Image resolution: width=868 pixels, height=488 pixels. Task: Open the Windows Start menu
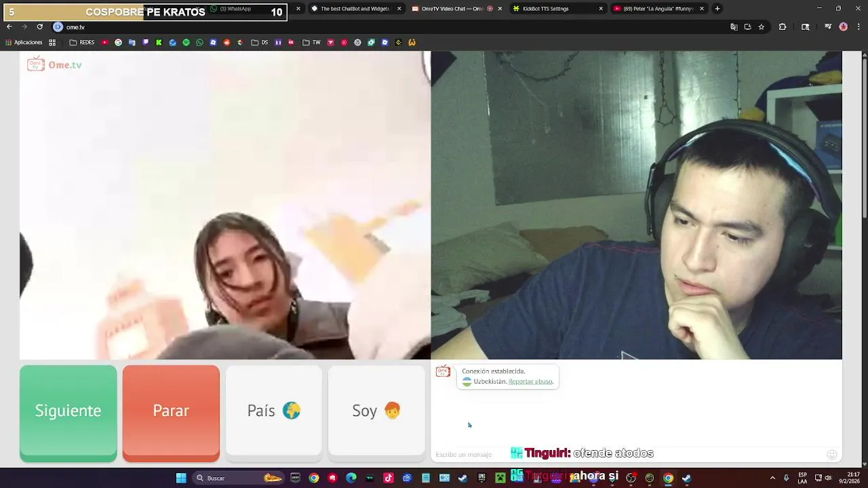181,478
